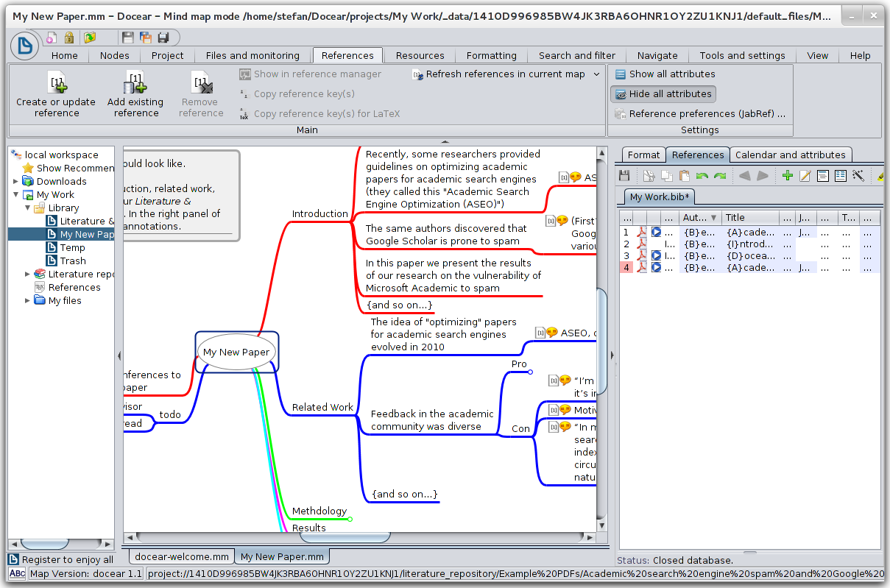Click the first document-view icon after the pencil
890x588 pixels.
click(x=823, y=176)
